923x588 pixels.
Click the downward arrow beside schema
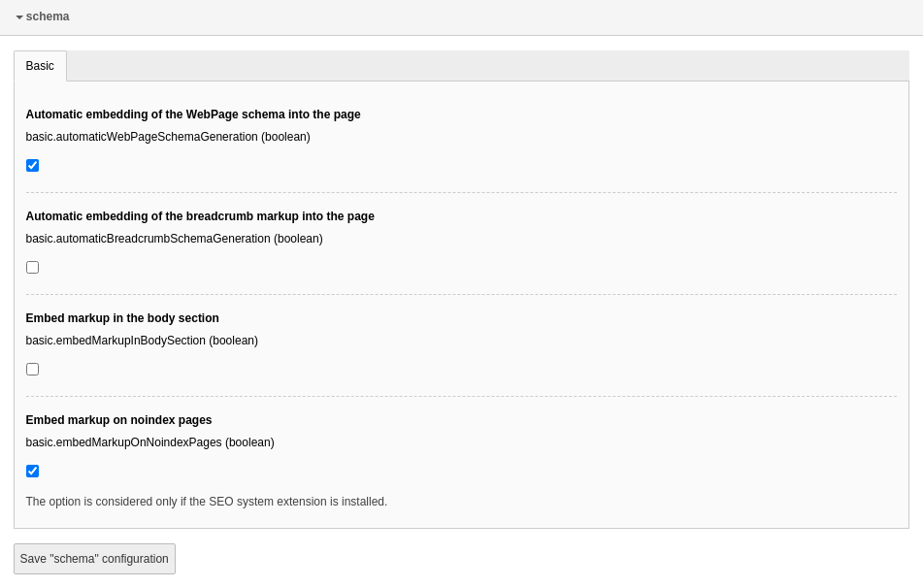point(17,16)
